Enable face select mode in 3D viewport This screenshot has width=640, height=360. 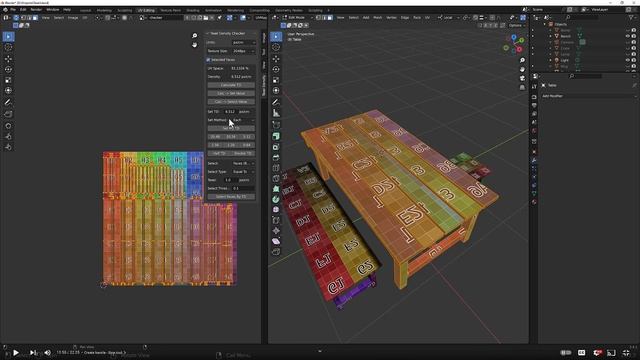pos(329,18)
